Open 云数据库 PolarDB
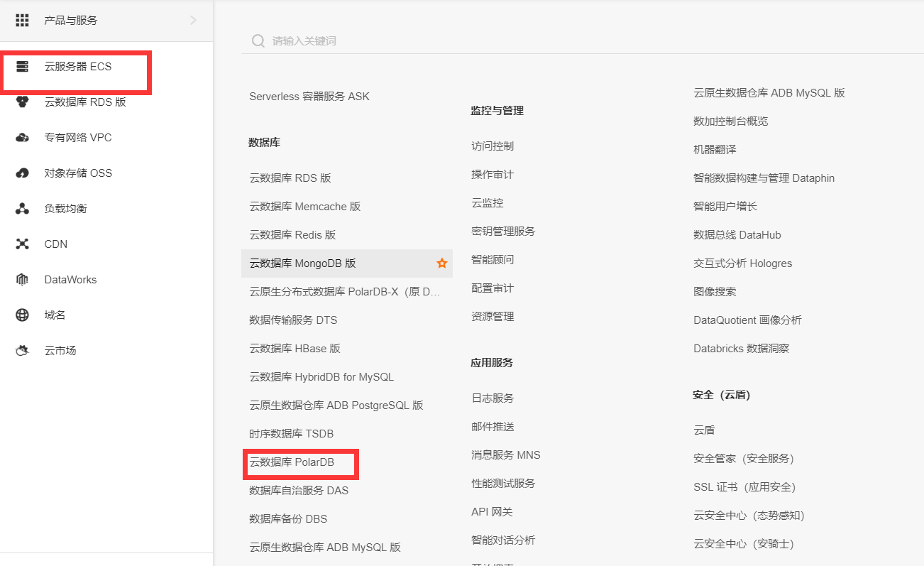 tap(292, 462)
